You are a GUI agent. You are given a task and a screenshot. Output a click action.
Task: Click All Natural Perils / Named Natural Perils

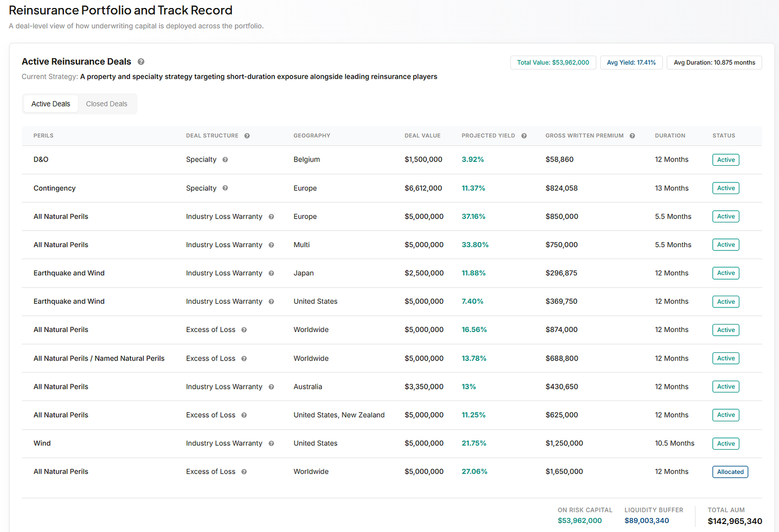pos(99,359)
